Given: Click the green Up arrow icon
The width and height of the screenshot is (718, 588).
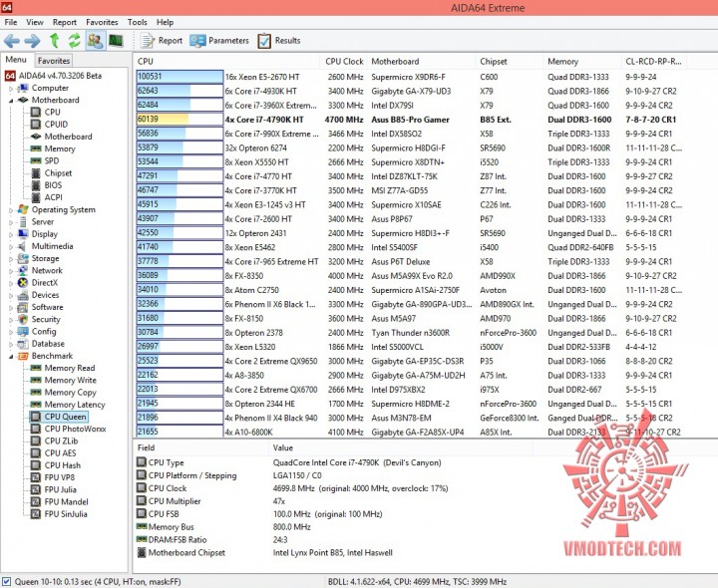Looking at the screenshot, I should pyautogui.click(x=55, y=40).
